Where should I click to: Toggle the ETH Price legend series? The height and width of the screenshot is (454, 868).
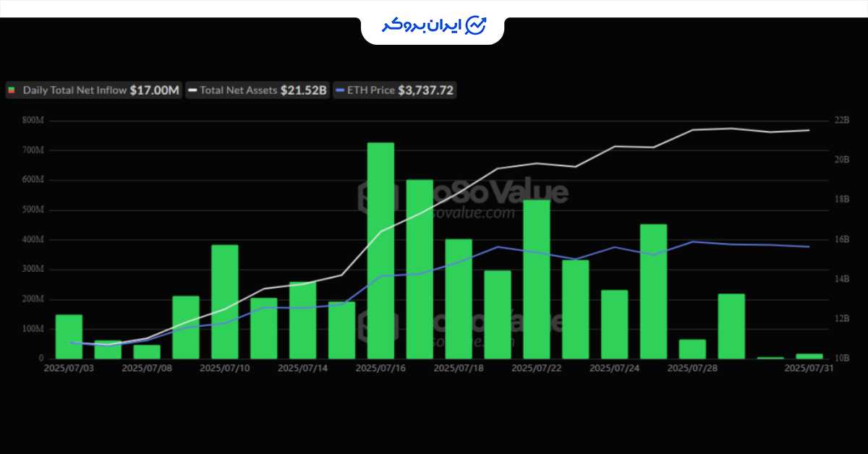click(x=395, y=90)
